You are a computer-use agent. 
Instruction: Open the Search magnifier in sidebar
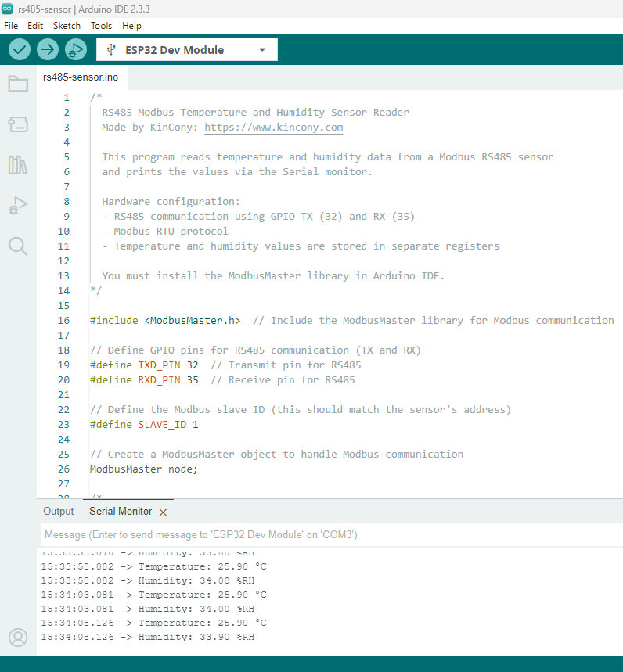(x=18, y=246)
